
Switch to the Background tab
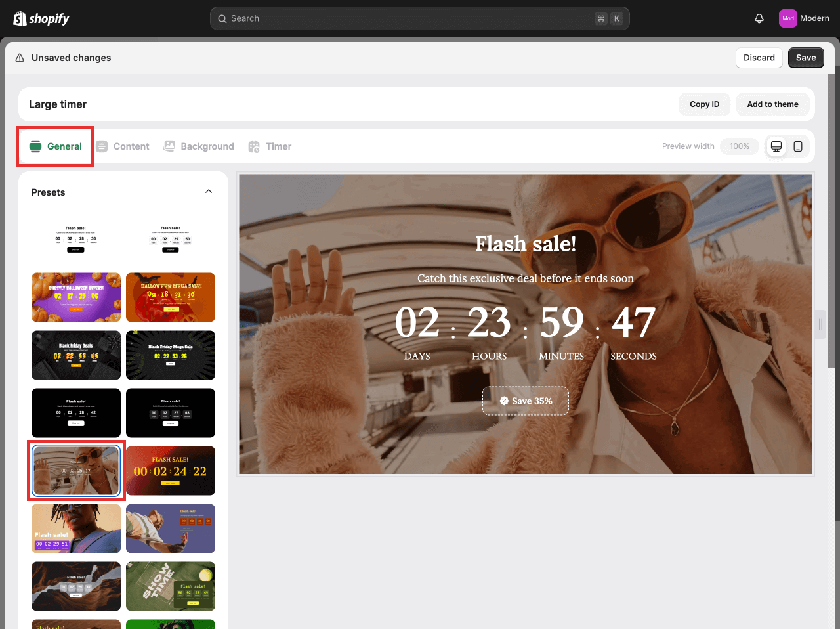tap(207, 146)
